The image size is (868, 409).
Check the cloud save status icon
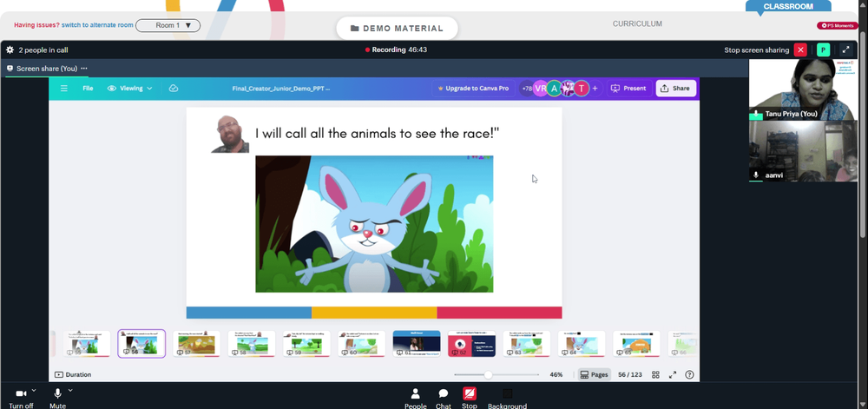pos(174,89)
